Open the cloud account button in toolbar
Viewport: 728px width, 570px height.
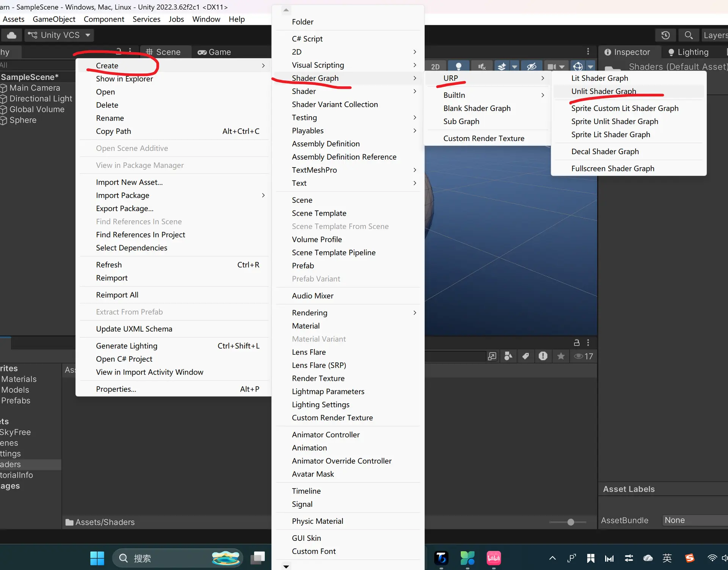[x=12, y=35]
